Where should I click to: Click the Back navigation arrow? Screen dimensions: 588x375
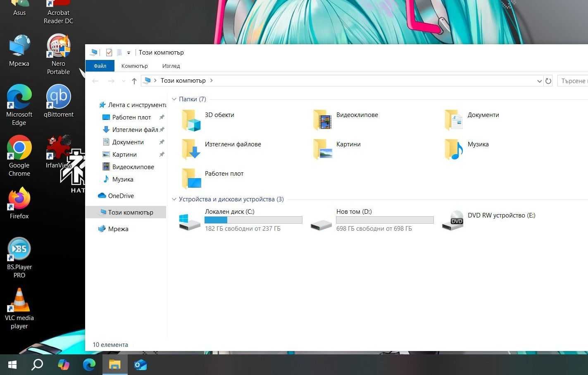(x=95, y=81)
